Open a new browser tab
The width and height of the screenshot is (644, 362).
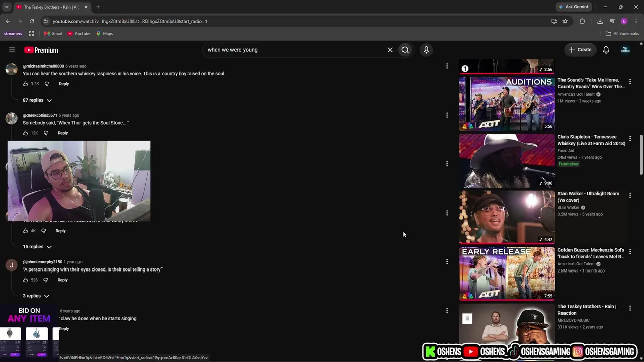[98, 7]
